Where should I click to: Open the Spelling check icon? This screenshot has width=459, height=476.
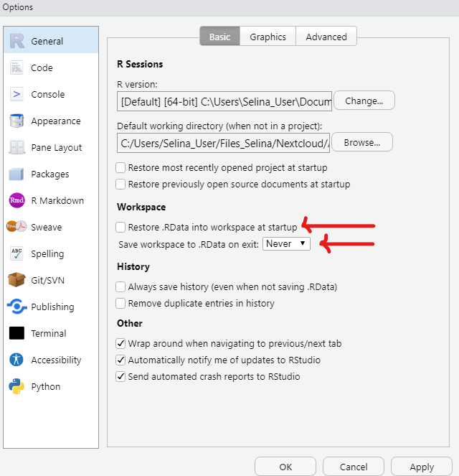[x=17, y=254]
